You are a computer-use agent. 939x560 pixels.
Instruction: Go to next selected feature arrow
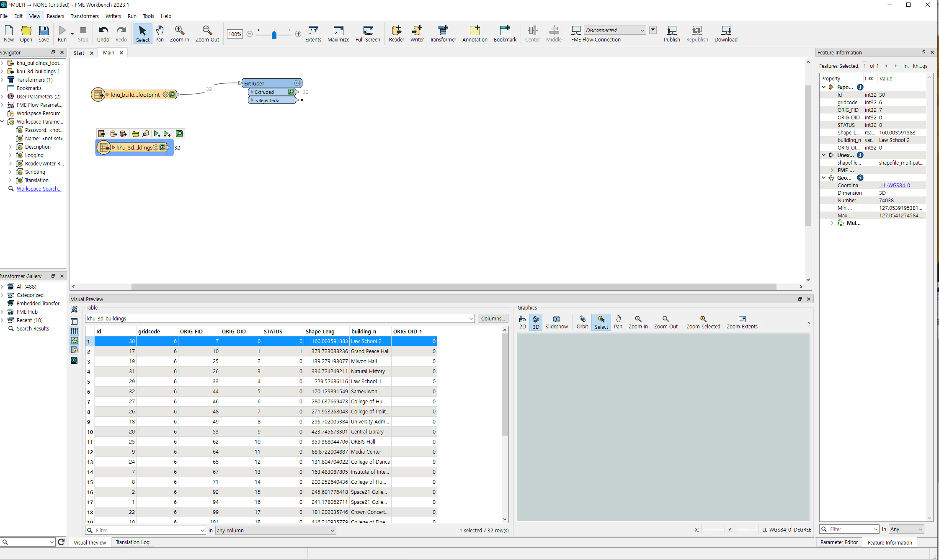click(895, 66)
